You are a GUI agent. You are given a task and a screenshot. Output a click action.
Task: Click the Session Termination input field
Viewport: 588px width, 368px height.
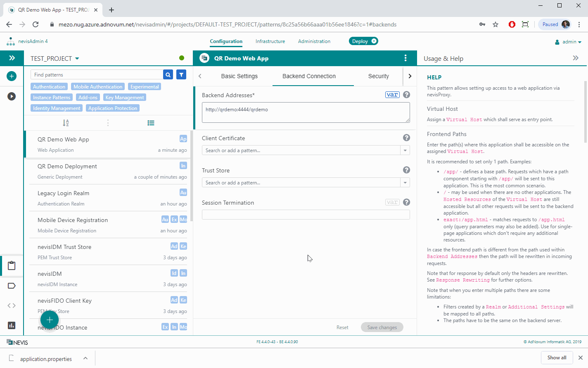[x=306, y=215]
